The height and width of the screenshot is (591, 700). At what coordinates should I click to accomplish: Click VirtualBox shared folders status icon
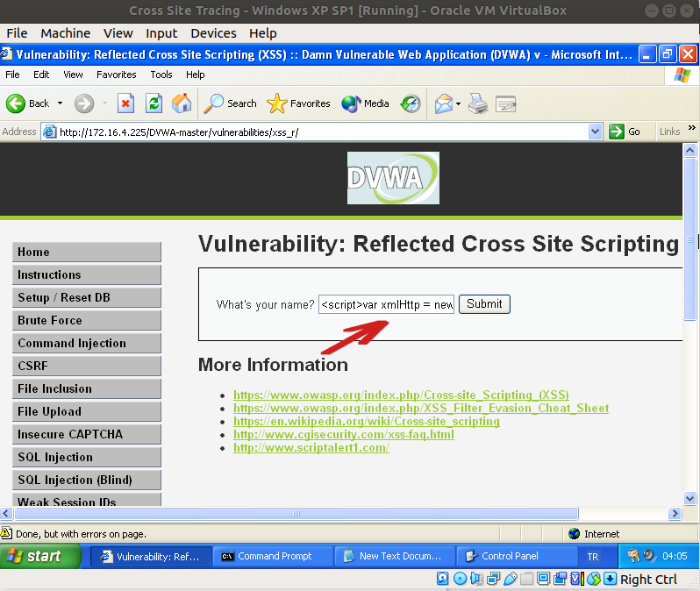pos(527,579)
